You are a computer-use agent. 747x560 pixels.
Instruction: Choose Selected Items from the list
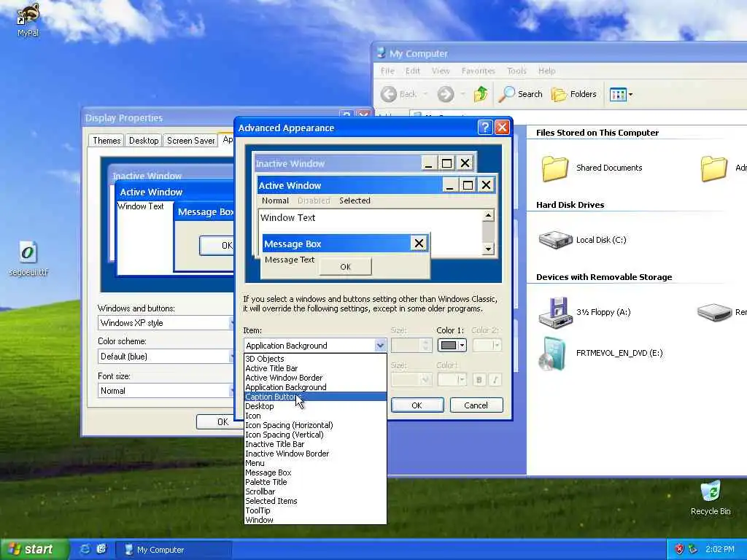click(x=315, y=501)
